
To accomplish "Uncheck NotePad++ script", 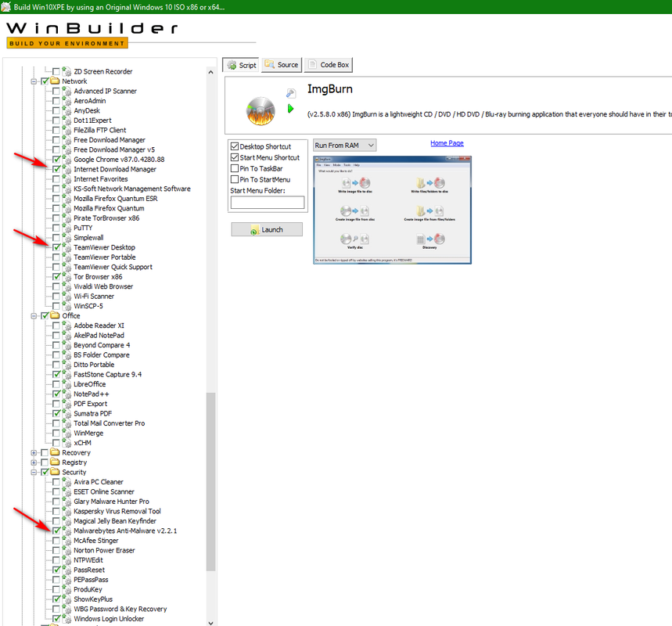I will click(56, 394).
